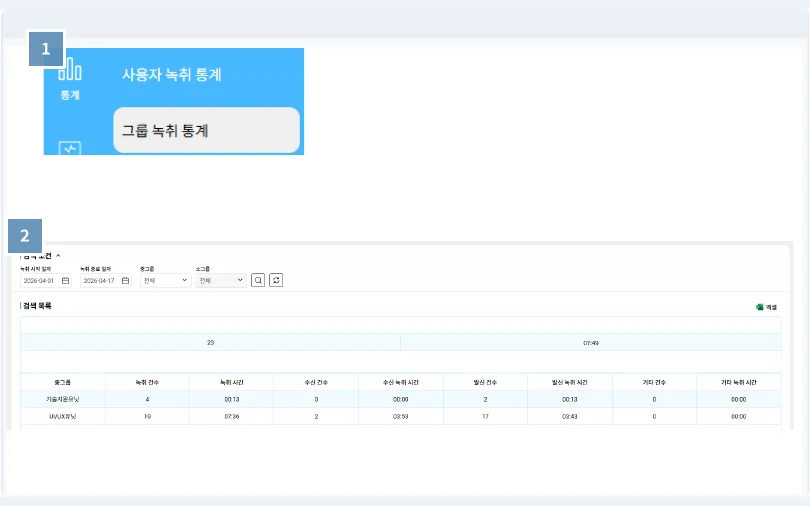The width and height of the screenshot is (810, 506).
Task: Click the green Excel export icon
Action: [x=759, y=307]
